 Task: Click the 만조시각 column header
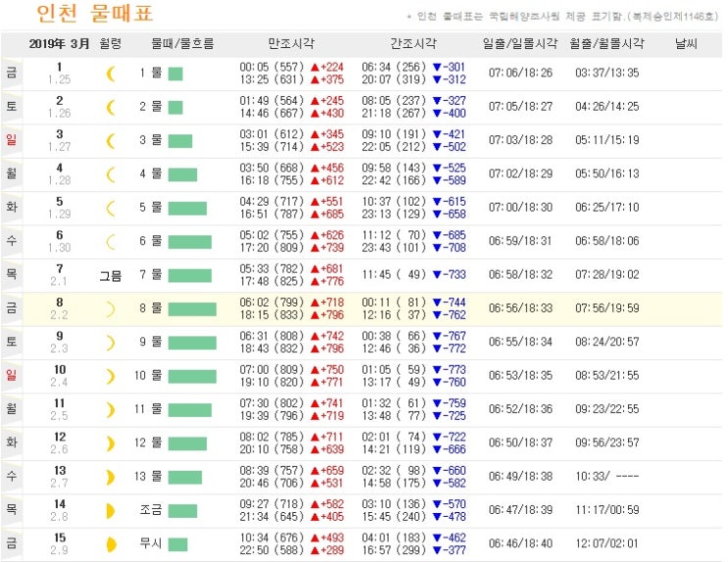tap(291, 44)
